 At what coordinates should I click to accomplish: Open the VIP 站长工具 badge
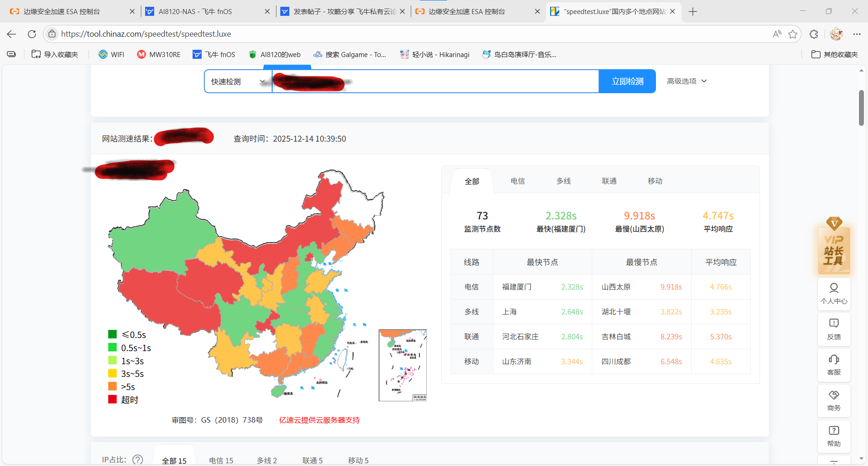click(834, 247)
